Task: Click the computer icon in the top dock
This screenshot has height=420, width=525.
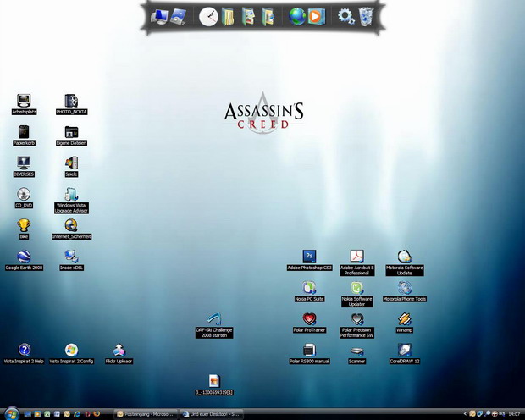Action: (x=159, y=17)
